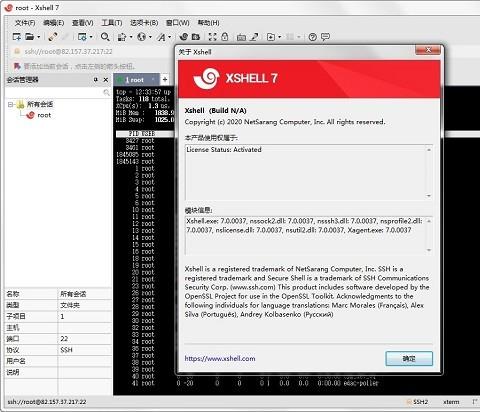Click the Font letter A toolbar icon

(x=162, y=37)
